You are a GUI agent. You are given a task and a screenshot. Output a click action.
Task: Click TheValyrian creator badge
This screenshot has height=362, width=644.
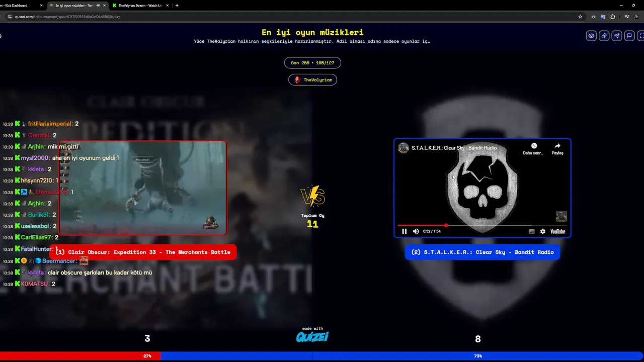pos(312,80)
